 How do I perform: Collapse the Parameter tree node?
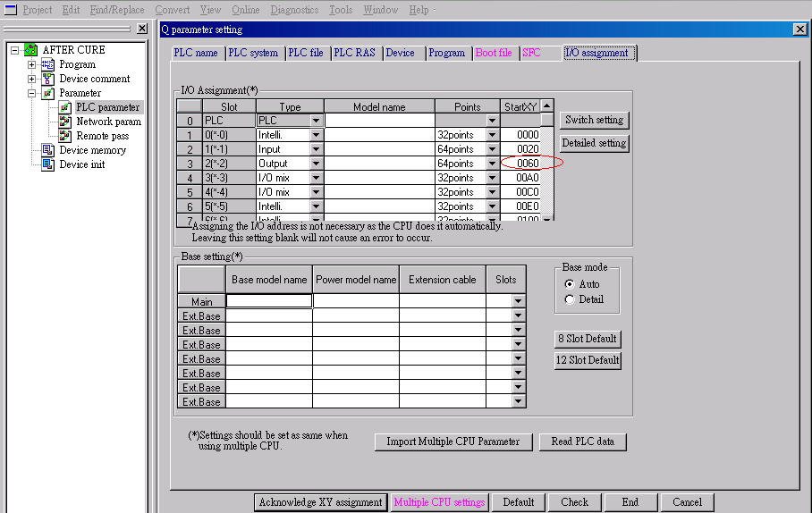32,93
